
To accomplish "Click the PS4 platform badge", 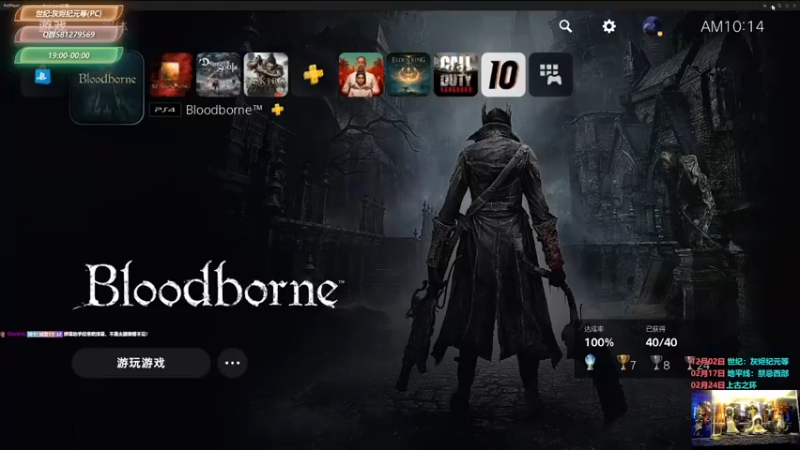I will point(165,110).
